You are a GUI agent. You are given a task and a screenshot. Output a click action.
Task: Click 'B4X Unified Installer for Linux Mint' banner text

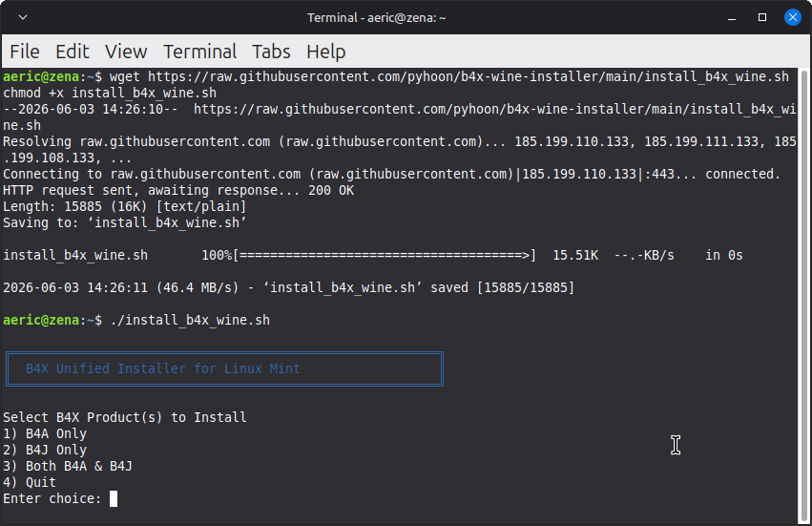(162, 368)
